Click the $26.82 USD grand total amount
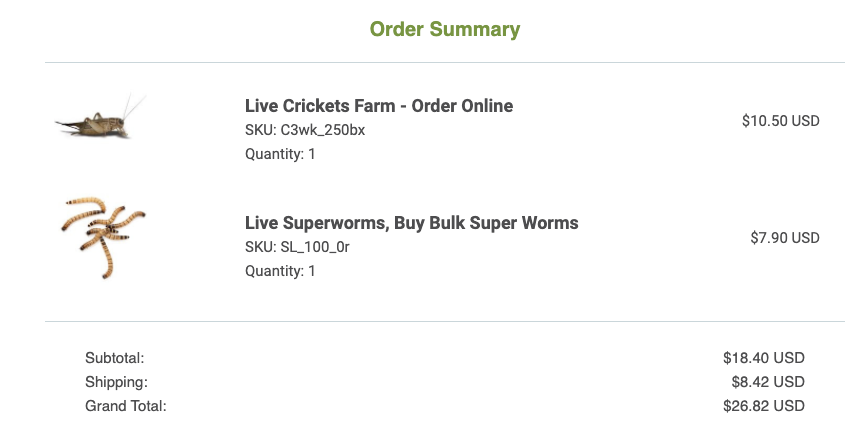The height and width of the screenshot is (445, 859). pyautogui.click(x=764, y=406)
